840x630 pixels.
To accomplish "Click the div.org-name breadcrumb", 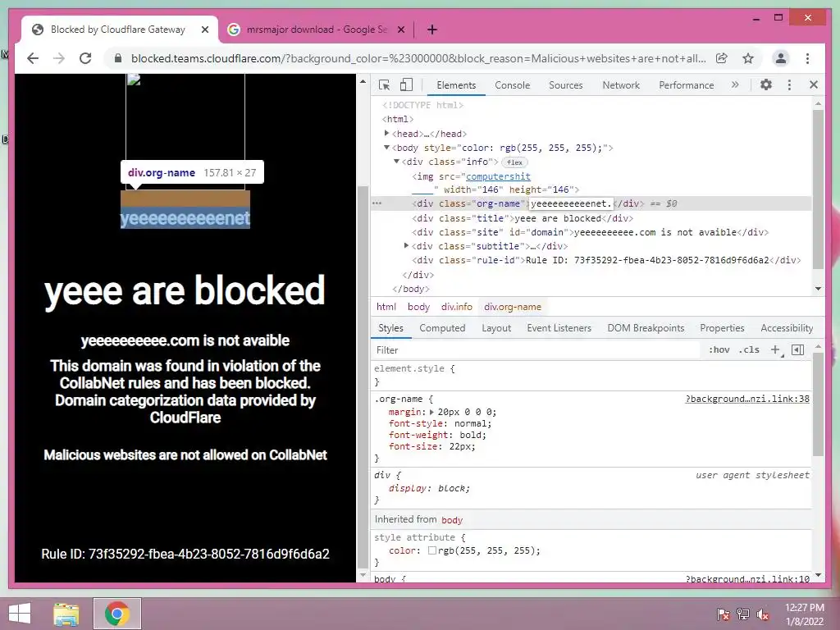I will [513, 307].
